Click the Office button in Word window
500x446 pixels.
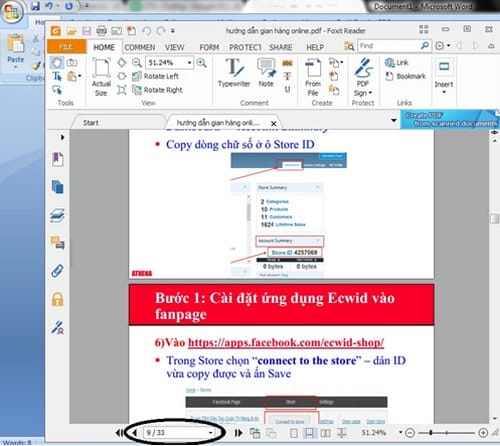pyautogui.click(x=12, y=12)
